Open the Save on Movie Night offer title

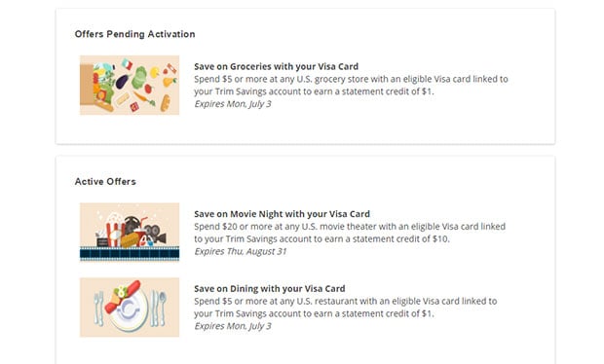[282, 214]
